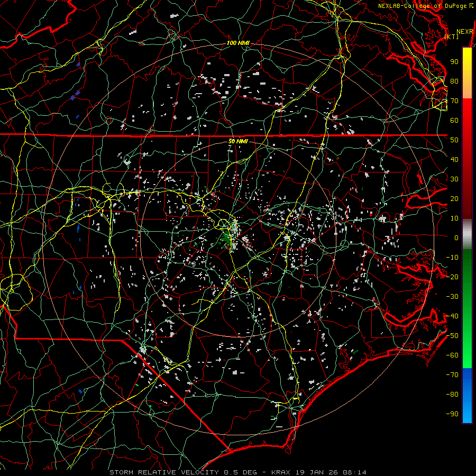Select the -20 value on velocity scale

pos(452,277)
